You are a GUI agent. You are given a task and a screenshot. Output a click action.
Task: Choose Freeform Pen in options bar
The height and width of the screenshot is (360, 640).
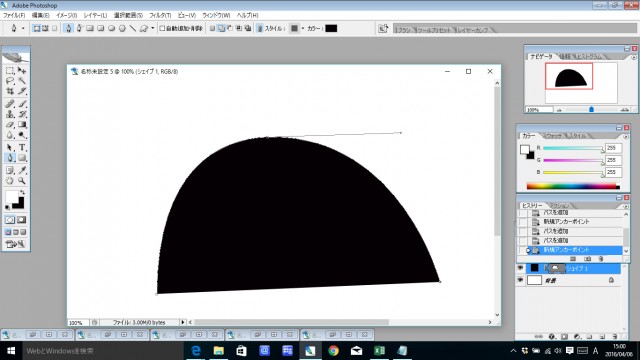pos(79,28)
